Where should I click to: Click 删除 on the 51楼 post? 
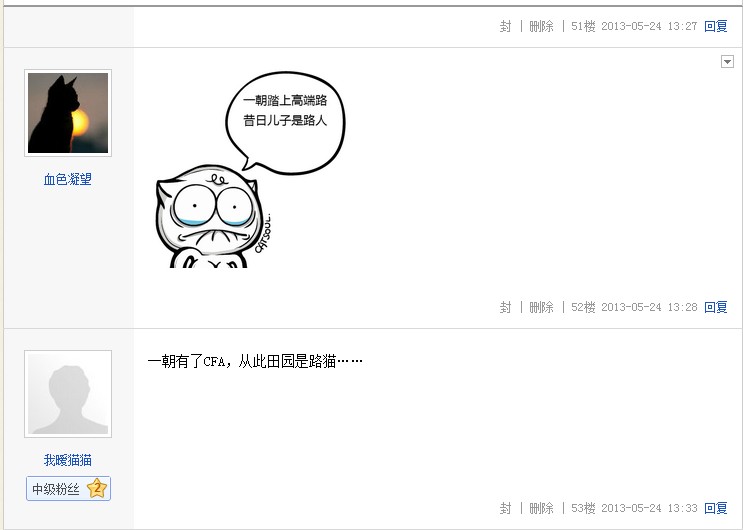[x=541, y=26]
